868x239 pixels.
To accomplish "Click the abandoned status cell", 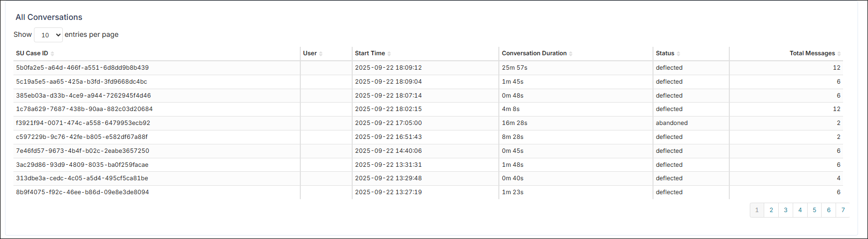I will [671, 123].
